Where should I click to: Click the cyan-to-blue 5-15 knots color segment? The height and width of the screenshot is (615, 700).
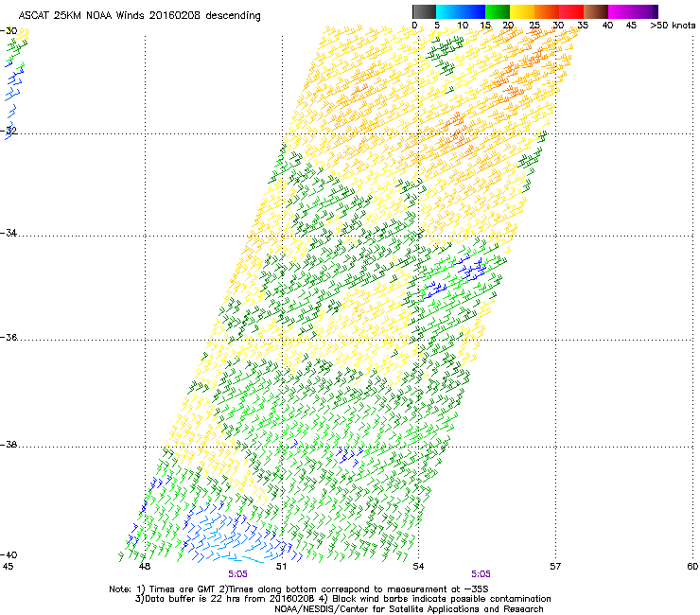tap(461, 11)
